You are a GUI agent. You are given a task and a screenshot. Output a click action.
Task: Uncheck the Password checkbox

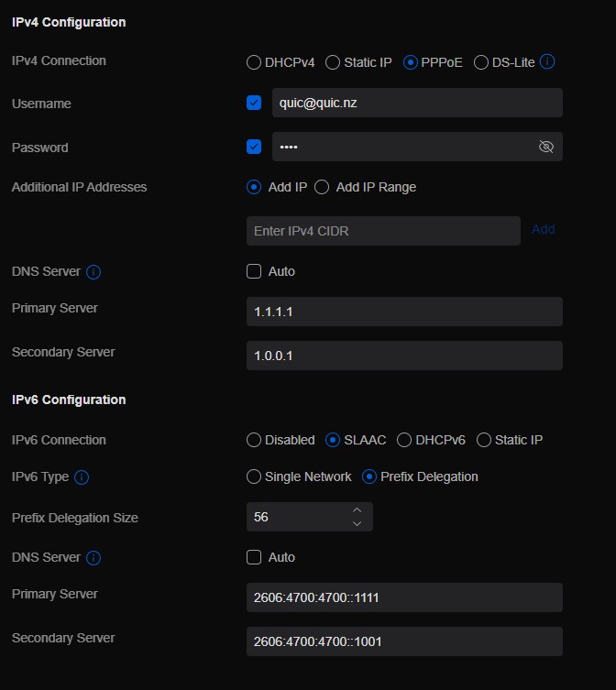point(254,147)
